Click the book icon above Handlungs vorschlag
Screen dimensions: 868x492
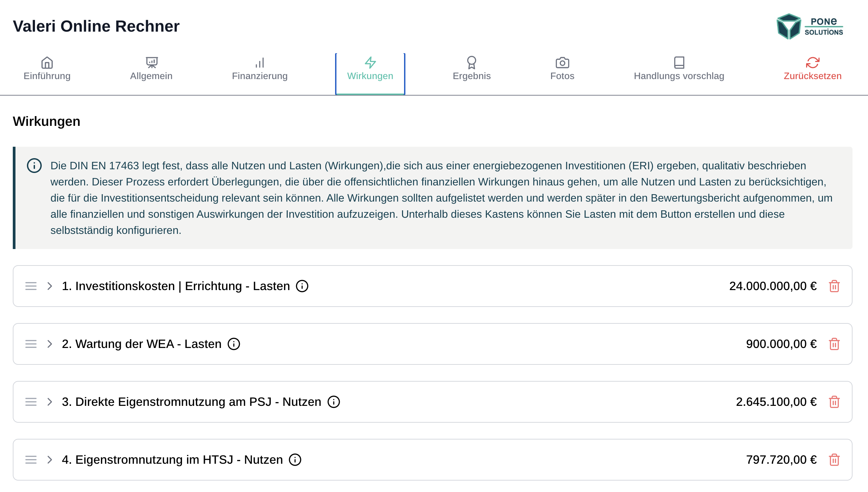(679, 63)
